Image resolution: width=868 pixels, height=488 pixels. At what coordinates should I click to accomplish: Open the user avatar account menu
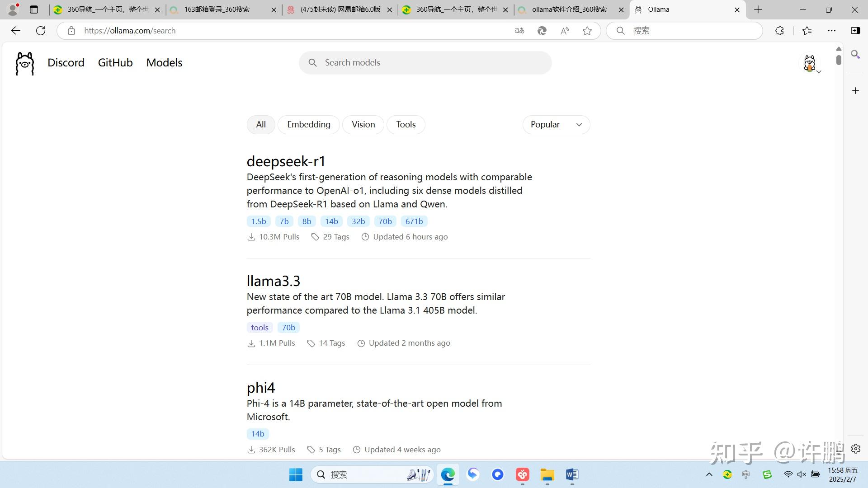click(811, 64)
